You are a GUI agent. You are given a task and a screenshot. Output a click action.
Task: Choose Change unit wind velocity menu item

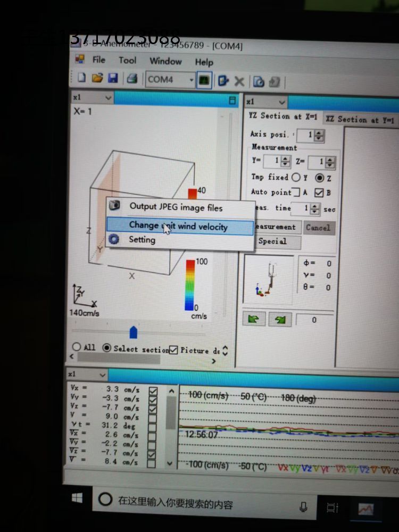pos(178,226)
